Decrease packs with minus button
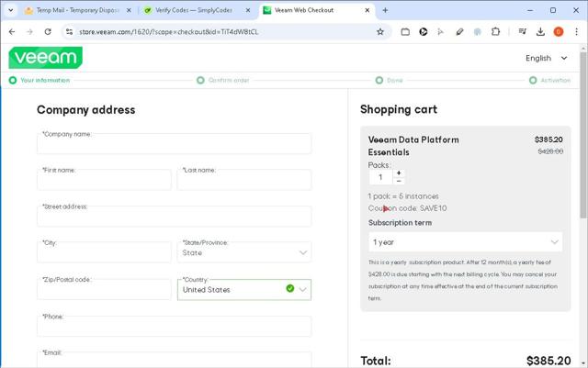 399,181
